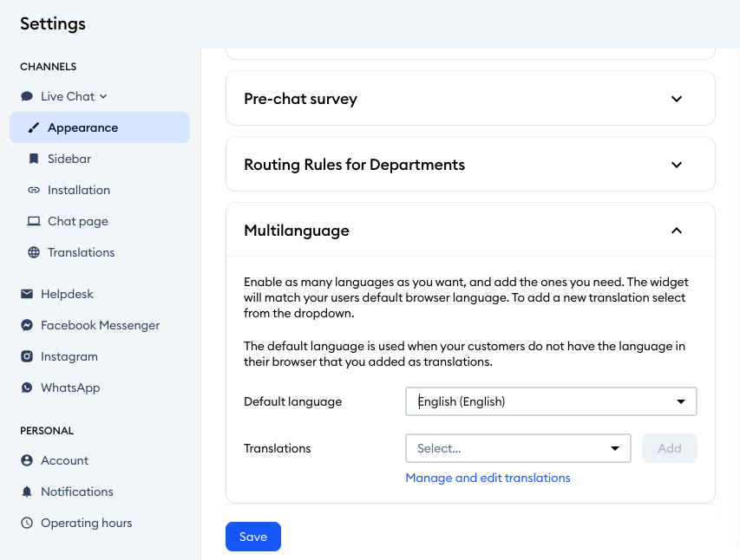Open the Account settings page
This screenshot has height=560, width=740.
point(64,460)
